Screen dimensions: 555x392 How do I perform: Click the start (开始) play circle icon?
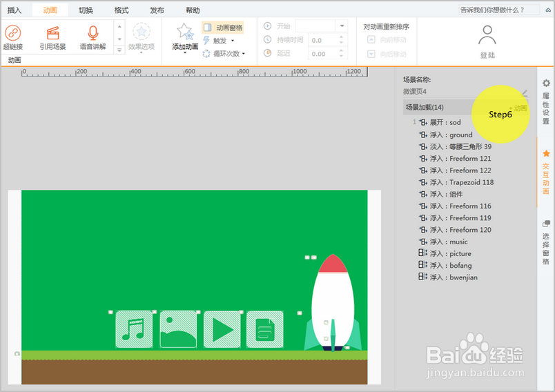(x=268, y=26)
